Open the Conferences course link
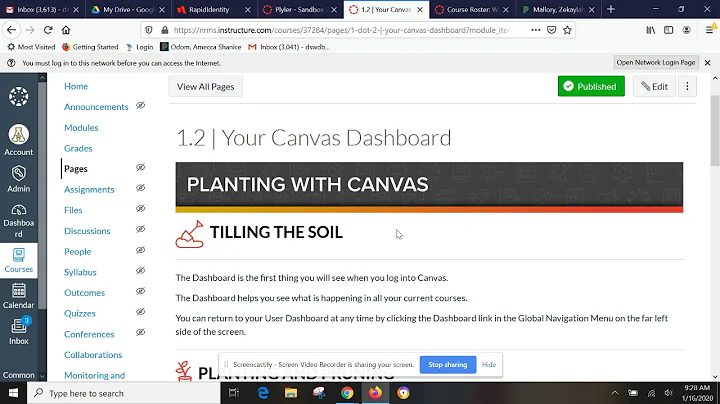This screenshot has width=720, height=404. 89,334
